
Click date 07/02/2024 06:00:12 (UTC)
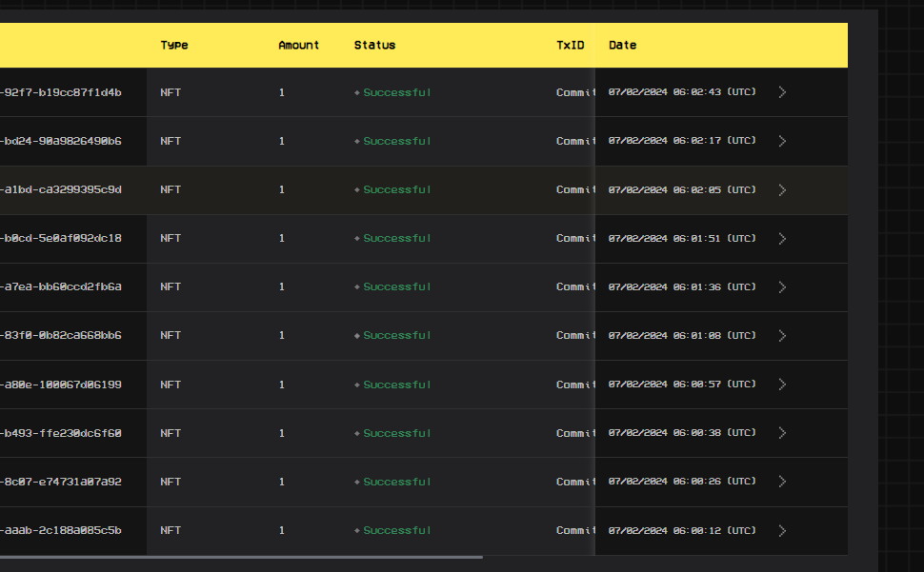(x=682, y=530)
